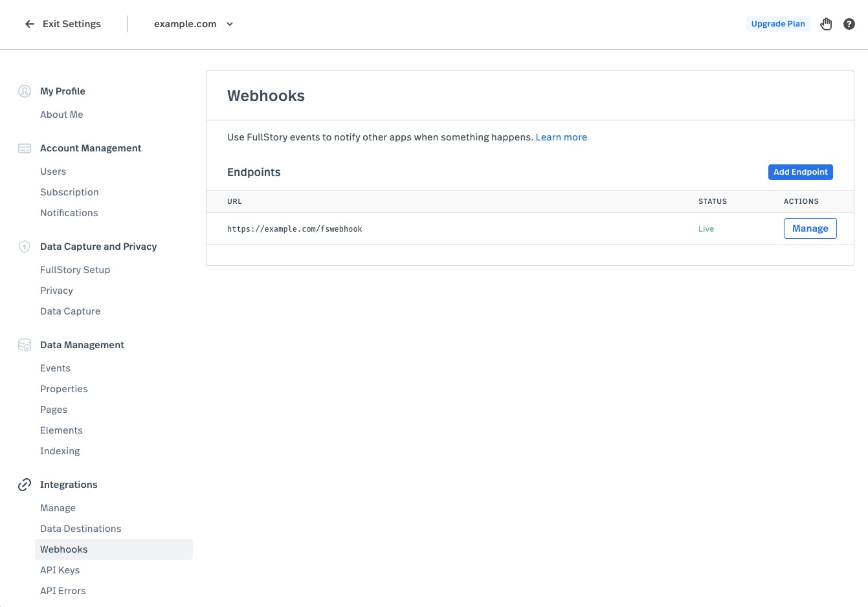868x607 pixels.
Task: Click the Integrations heading
Action: (x=69, y=485)
